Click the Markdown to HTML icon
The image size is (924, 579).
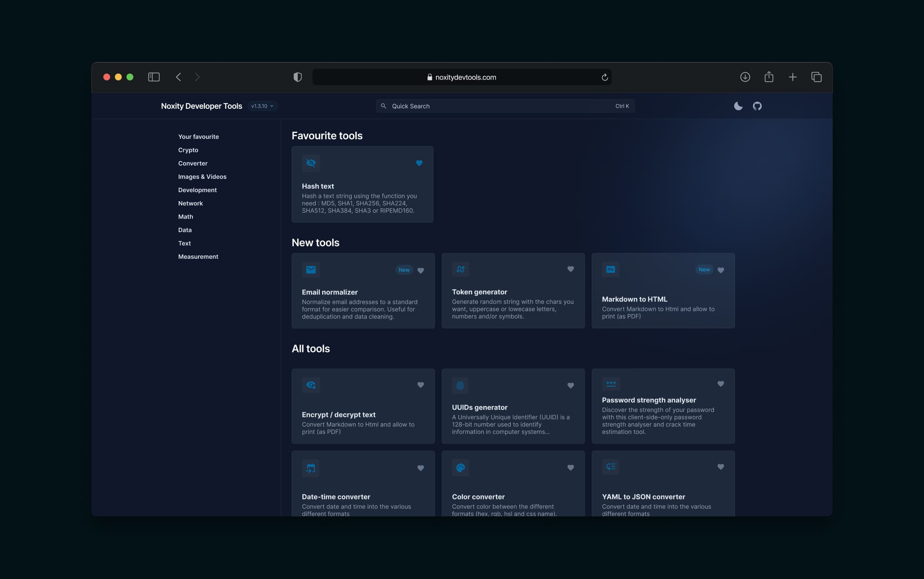click(610, 270)
